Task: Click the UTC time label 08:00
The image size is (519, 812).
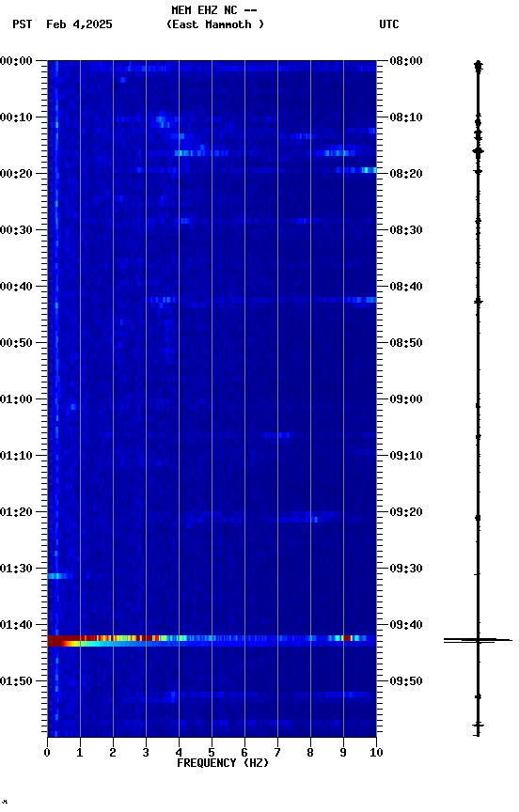Action: click(x=406, y=61)
